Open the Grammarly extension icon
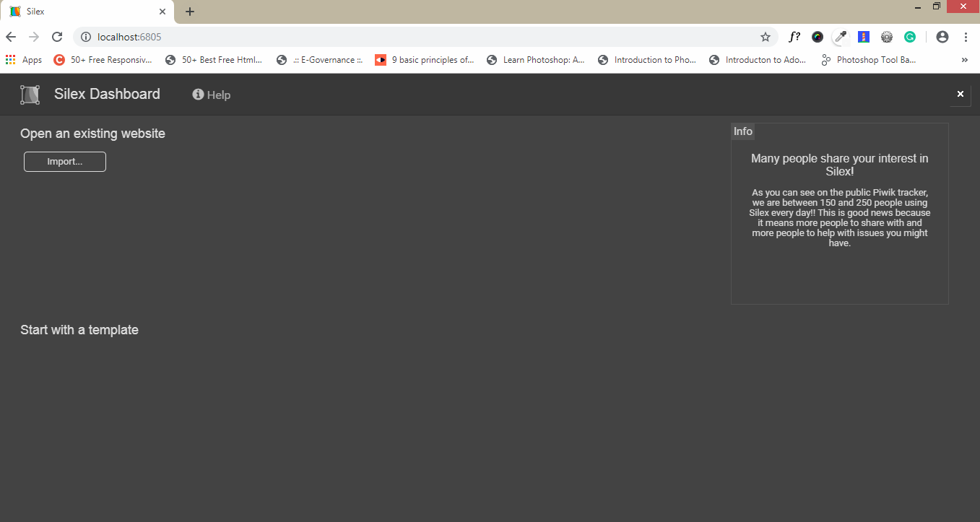This screenshot has height=522, width=980. click(909, 37)
